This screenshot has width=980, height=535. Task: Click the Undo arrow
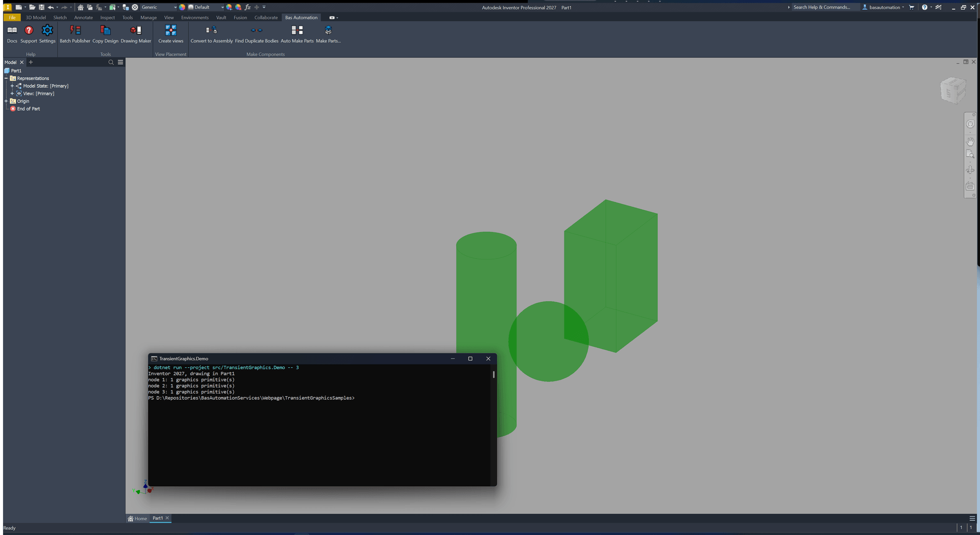[51, 7]
